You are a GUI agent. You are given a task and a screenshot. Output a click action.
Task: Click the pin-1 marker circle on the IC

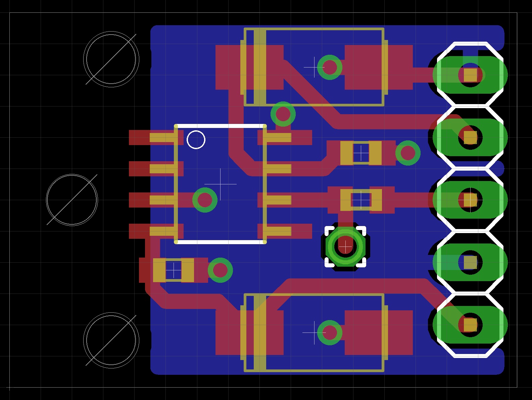[x=196, y=140]
